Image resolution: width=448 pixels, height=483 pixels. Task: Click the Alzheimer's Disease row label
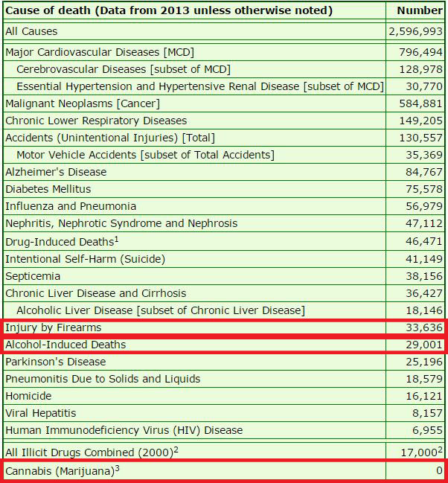56,172
